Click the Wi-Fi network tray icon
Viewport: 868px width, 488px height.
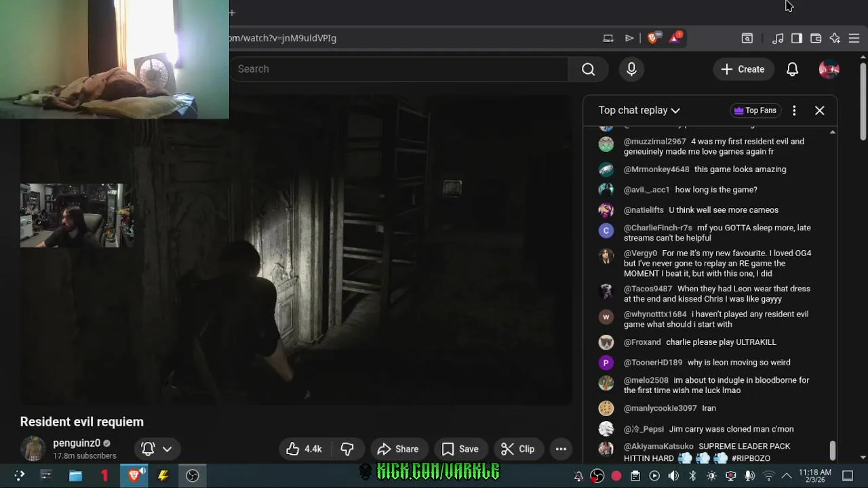768,476
